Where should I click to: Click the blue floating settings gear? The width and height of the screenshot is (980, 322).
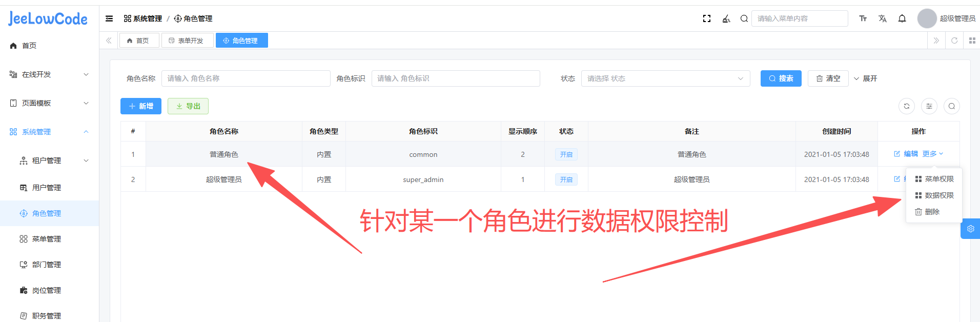[x=970, y=229]
